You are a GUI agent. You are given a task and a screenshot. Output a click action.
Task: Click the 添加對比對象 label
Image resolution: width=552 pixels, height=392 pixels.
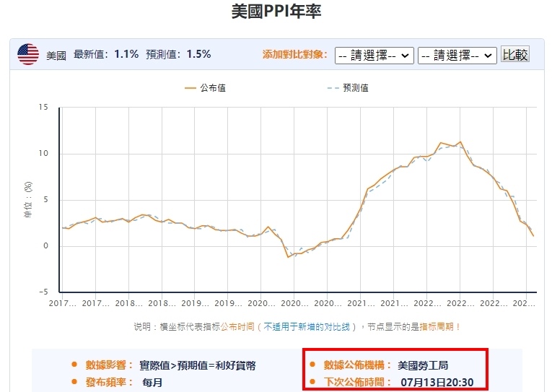294,55
